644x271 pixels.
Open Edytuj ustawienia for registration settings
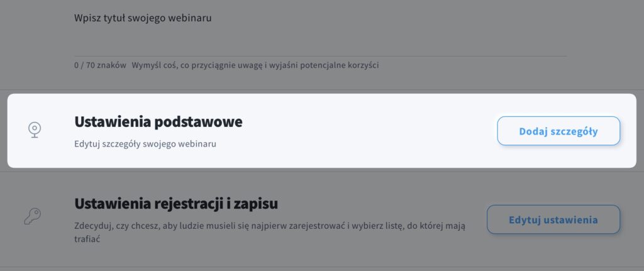coord(553,219)
